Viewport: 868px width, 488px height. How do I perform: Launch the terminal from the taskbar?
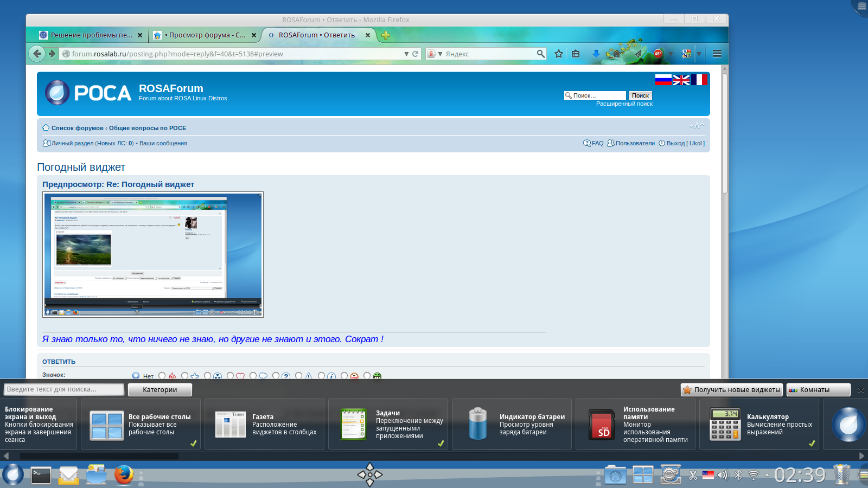point(41,475)
